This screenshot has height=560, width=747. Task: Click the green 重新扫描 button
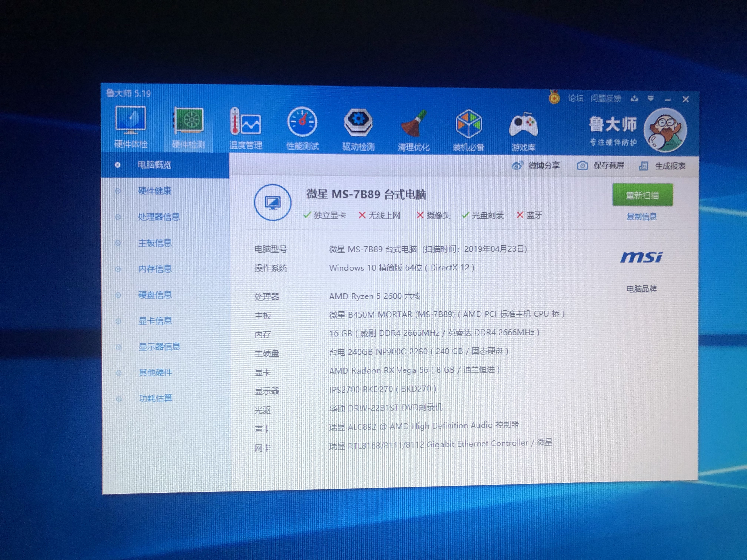point(642,195)
